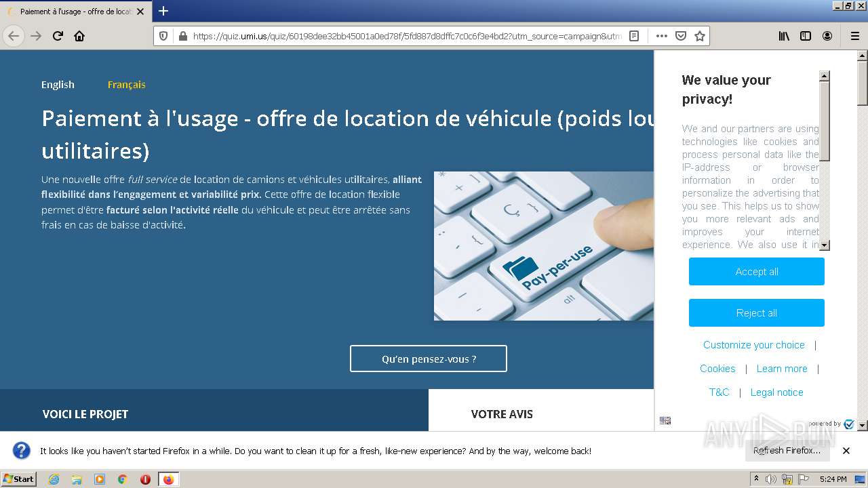Open a new browser tab
Image resolution: width=868 pixels, height=488 pixels.
(x=163, y=11)
